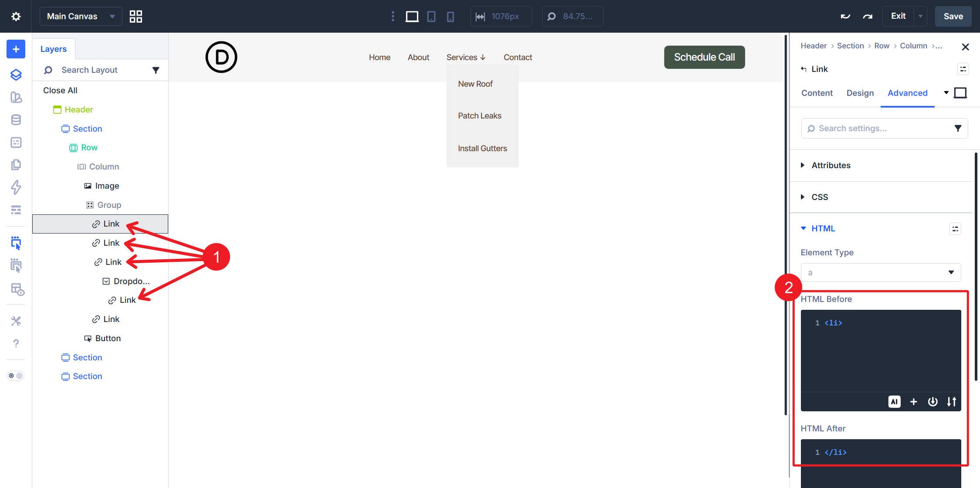The width and height of the screenshot is (980, 488).
Task: Switch to the Content tab
Action: click(x=817, y=93)
